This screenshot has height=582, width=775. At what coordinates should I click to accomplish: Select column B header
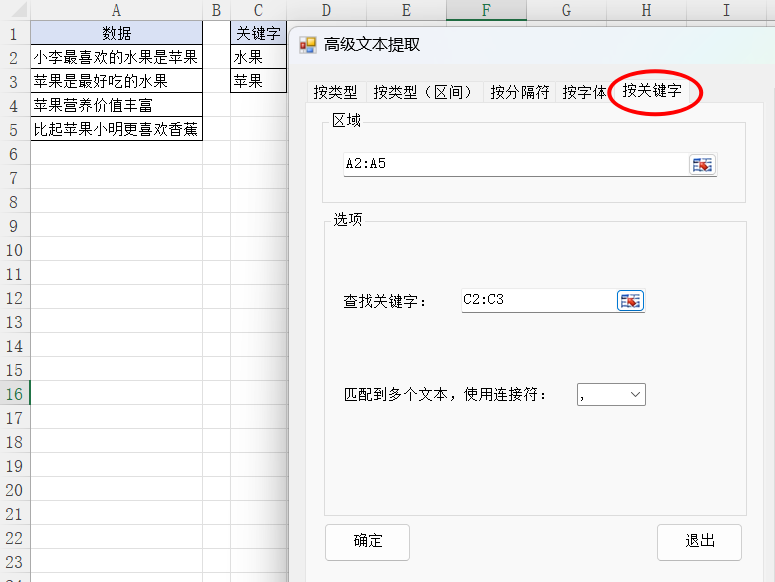(216, 10)
